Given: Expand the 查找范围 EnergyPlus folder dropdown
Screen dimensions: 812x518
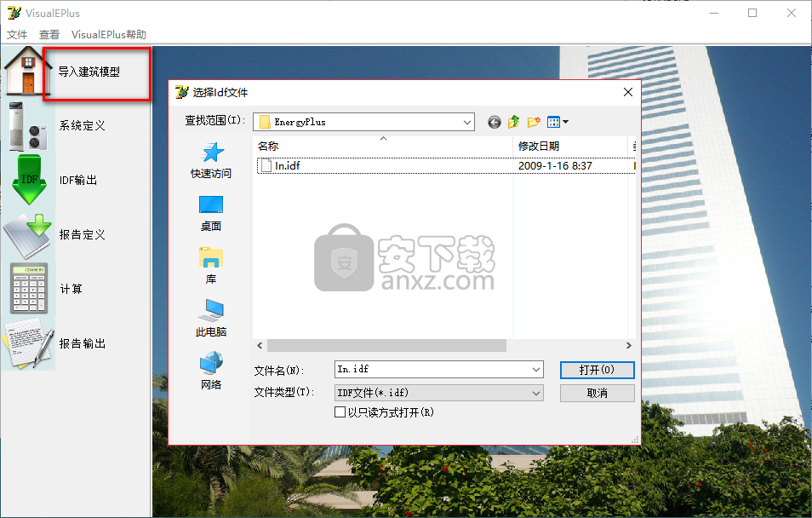Looking at the screenshot, I should click(467, 123).
